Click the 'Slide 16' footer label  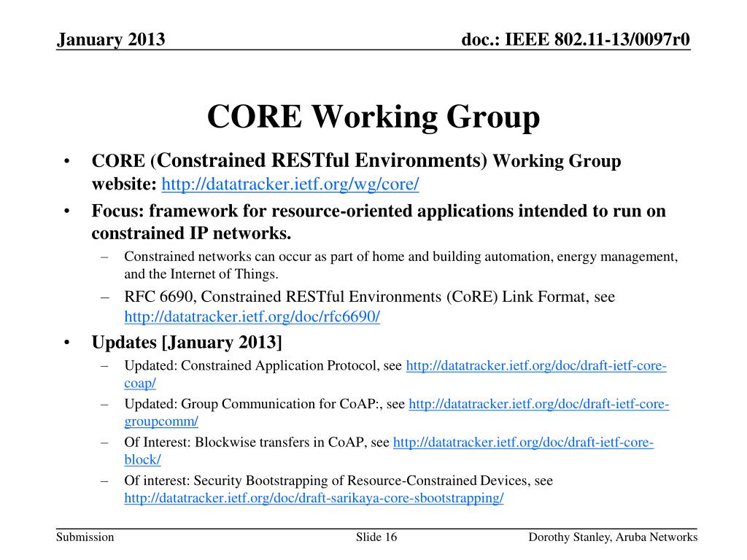[x=376, y=537]
